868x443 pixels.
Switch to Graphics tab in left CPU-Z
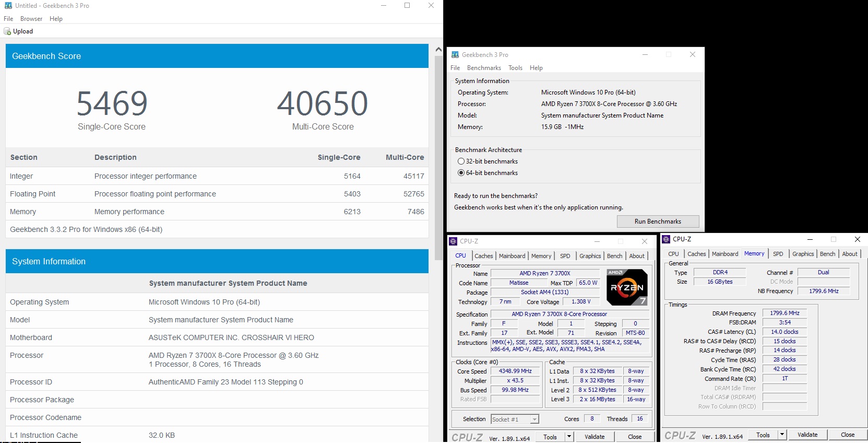point(590,256)
